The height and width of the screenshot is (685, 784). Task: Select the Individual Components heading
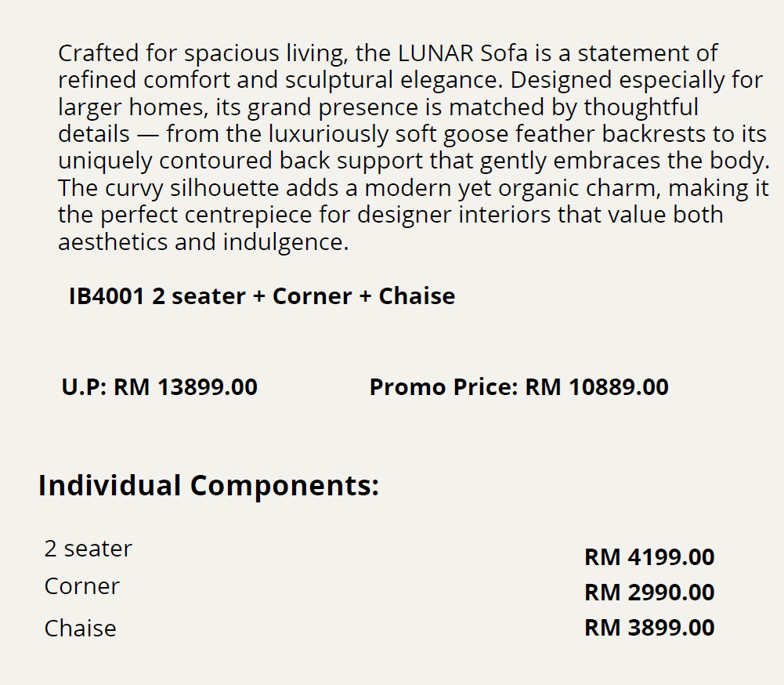pyautogui.click(x=208, y=486)
